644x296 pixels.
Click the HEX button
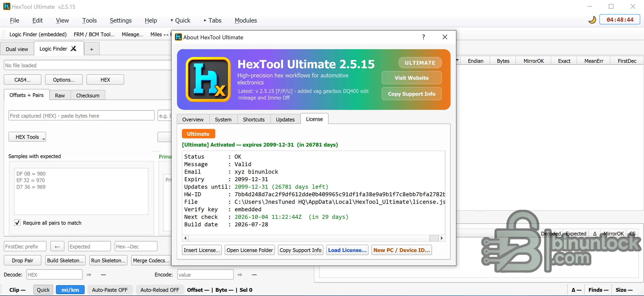tap(105, 80)
